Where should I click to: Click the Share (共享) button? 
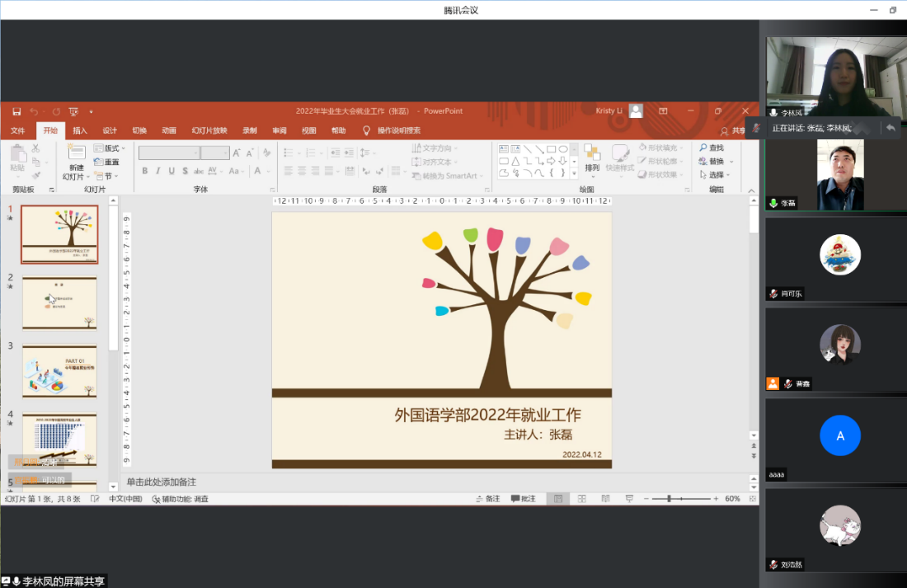tap(732, 130)
